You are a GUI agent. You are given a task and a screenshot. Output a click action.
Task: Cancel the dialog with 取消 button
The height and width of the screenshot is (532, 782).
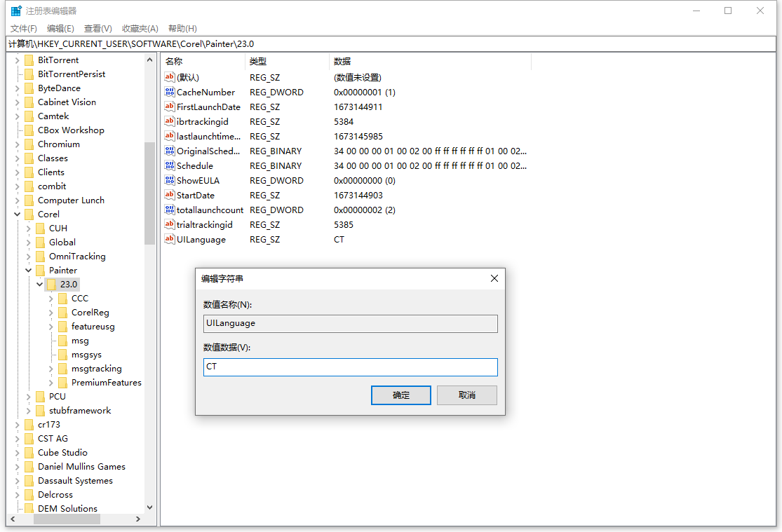(467, 395)
